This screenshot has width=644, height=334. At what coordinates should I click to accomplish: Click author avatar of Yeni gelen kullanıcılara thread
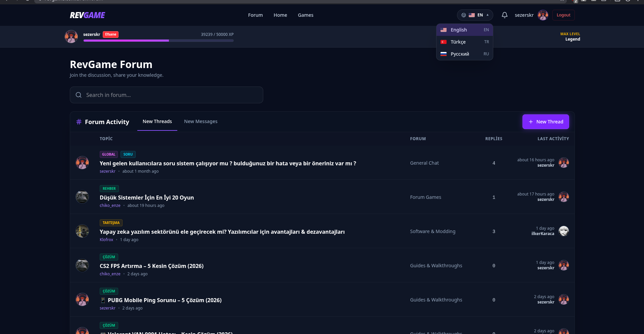[82, 163]
